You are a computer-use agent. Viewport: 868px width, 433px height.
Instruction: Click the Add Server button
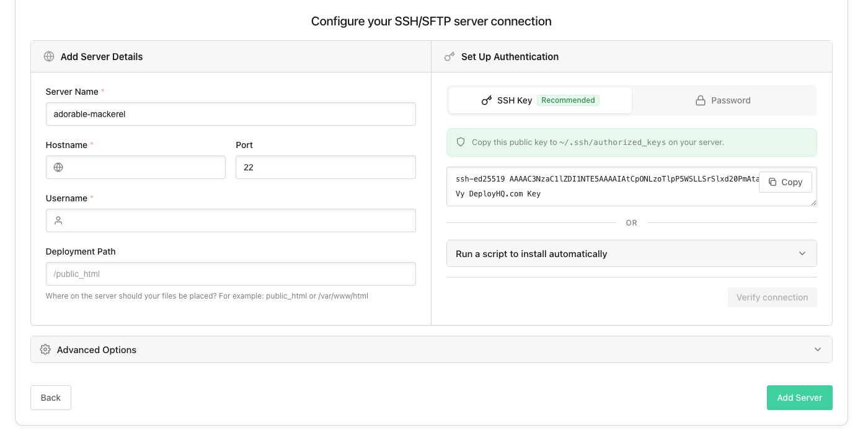point(799,398)
